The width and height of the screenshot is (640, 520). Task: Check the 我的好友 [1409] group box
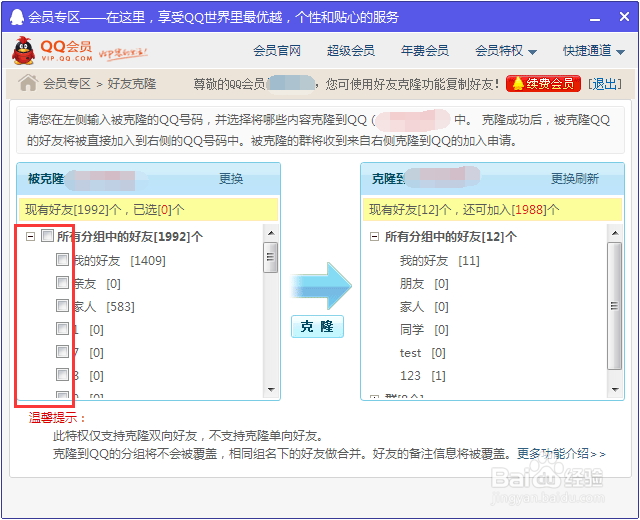[x=62, y=259]
